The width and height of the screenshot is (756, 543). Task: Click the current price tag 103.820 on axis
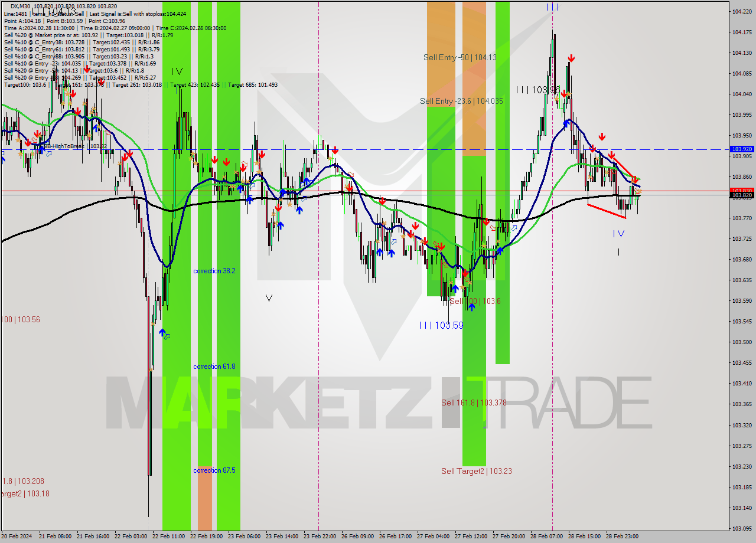coord(742,195)
